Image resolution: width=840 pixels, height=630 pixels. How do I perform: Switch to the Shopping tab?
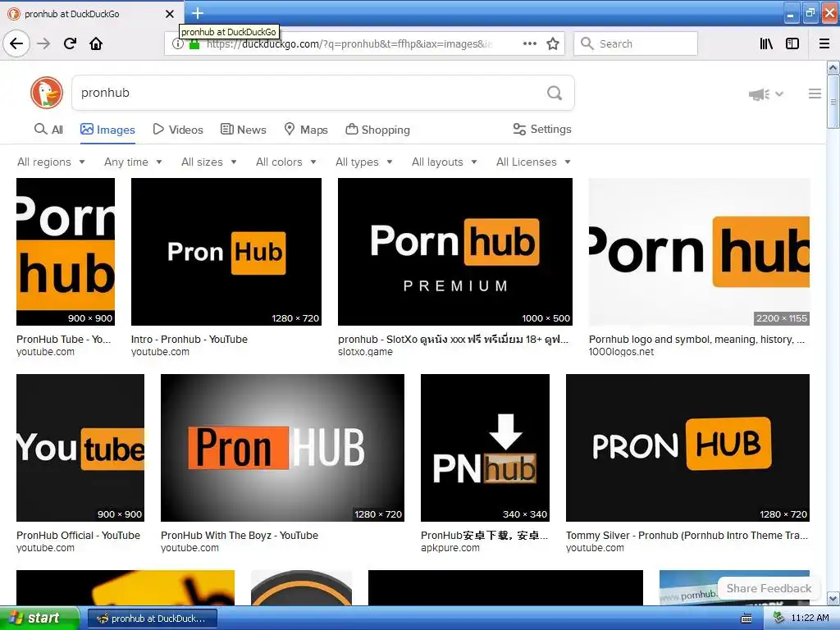point(377,130)
